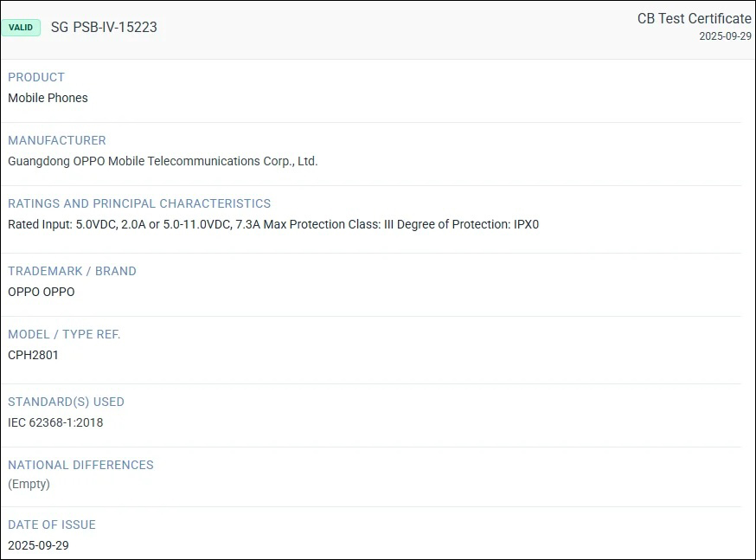Click the CB Test Certificate label
756x560 pixels.
click(x=694, y=19)
